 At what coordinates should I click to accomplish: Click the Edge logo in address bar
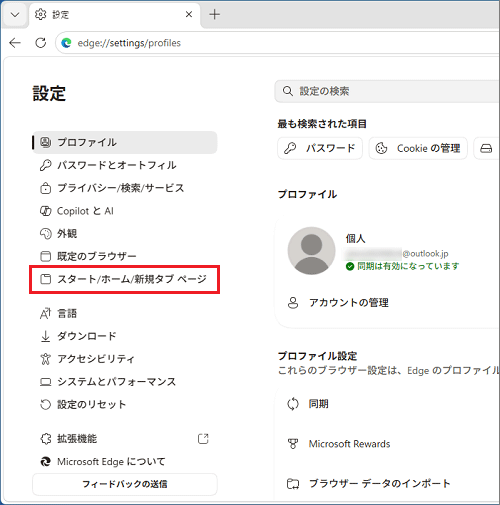coord(66,43)
